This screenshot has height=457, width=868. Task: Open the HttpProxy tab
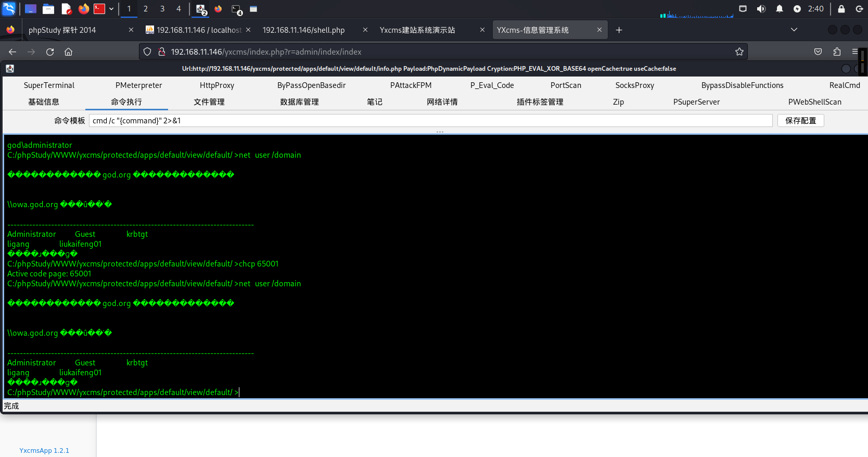217,85
